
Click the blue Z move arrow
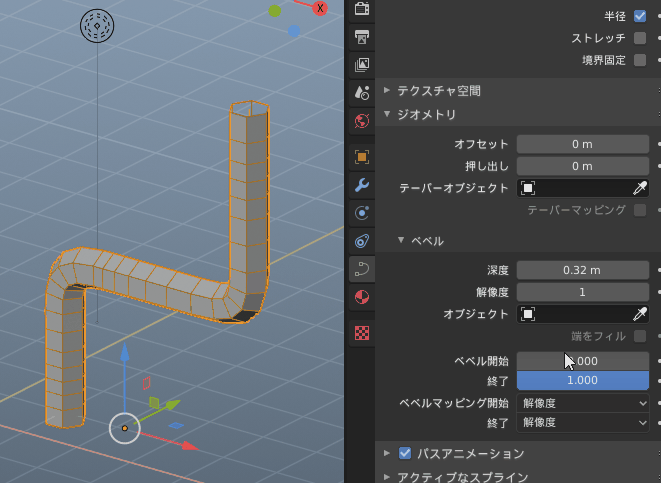click(x=124, y=353)
